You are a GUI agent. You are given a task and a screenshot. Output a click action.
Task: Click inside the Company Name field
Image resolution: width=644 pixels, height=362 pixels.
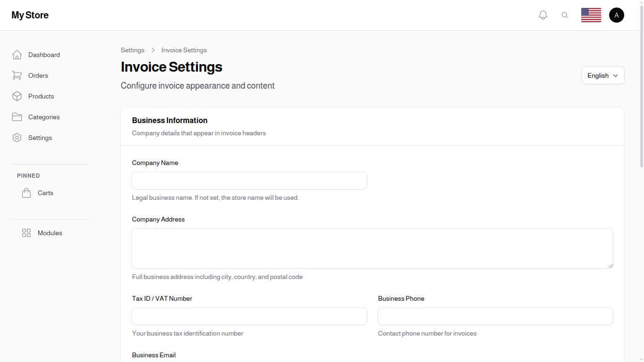[x=249, y=181]
